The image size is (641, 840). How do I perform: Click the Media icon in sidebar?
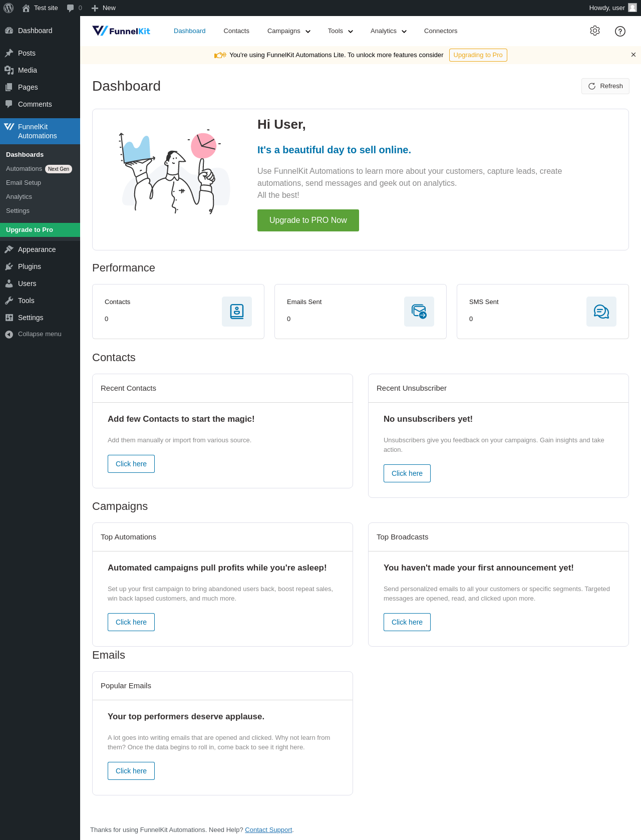tap(9, 70)
